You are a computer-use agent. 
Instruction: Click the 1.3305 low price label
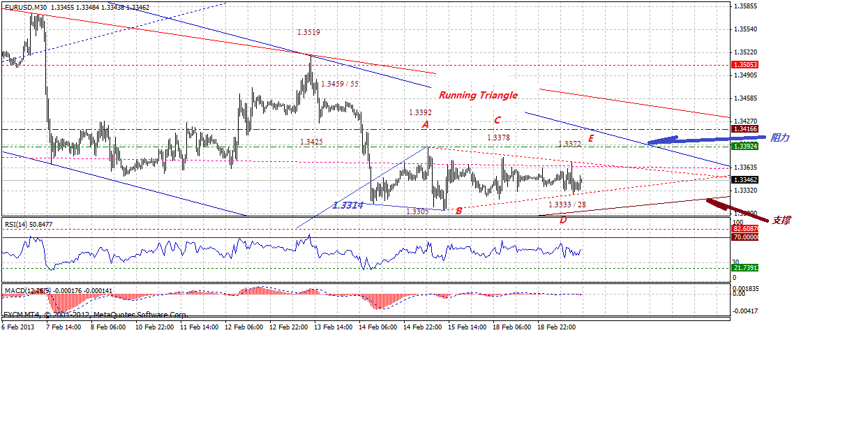[x=417, y=211]
